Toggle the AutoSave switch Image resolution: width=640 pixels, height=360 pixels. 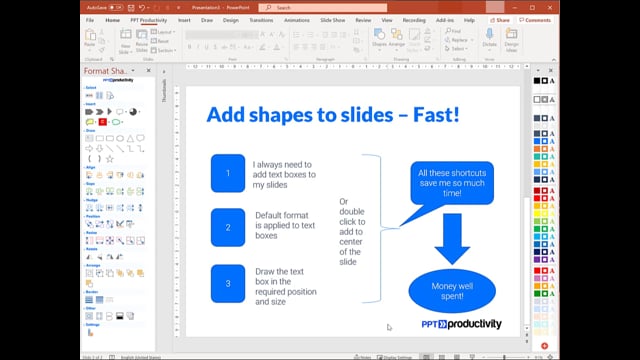(116, 7)
